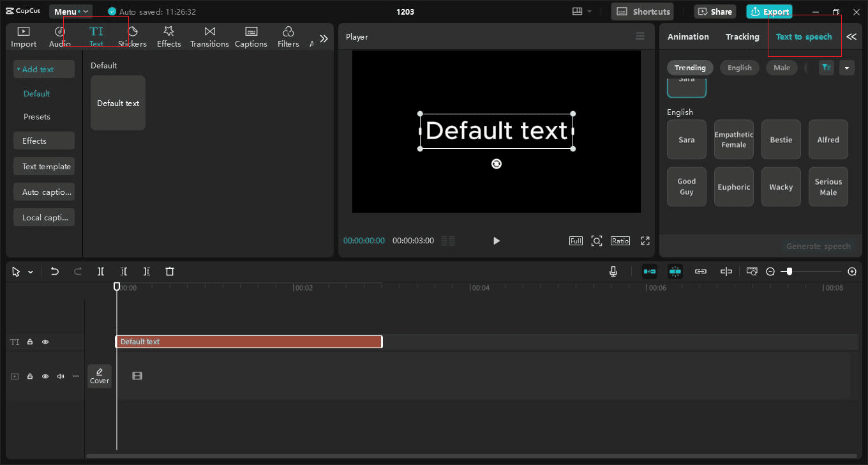The height and width of the screenshot is (465, 868).
Task: Open the Transitions tab
Action: pyautogui.click(x=209, y=37)
